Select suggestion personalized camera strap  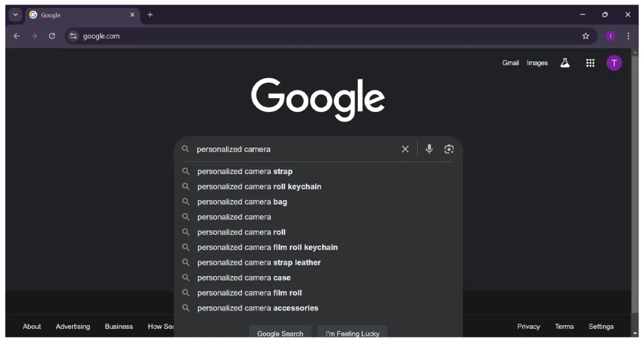318,172
